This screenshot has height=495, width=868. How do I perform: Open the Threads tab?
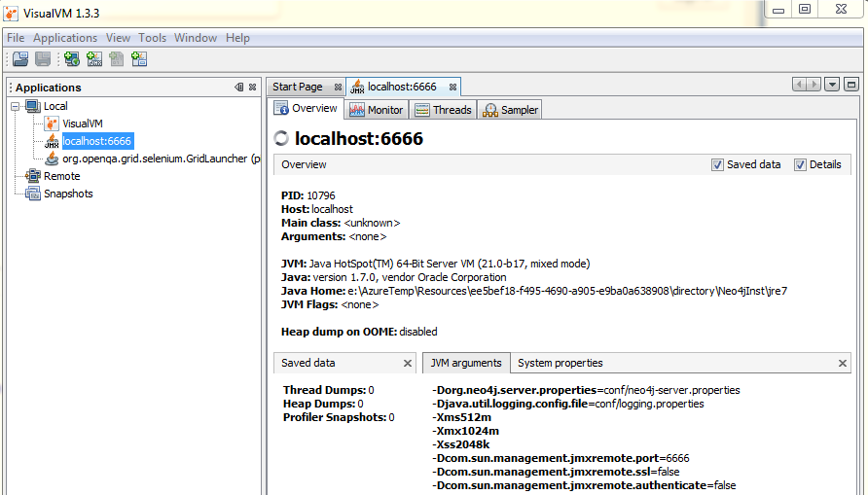coord(443,110)
